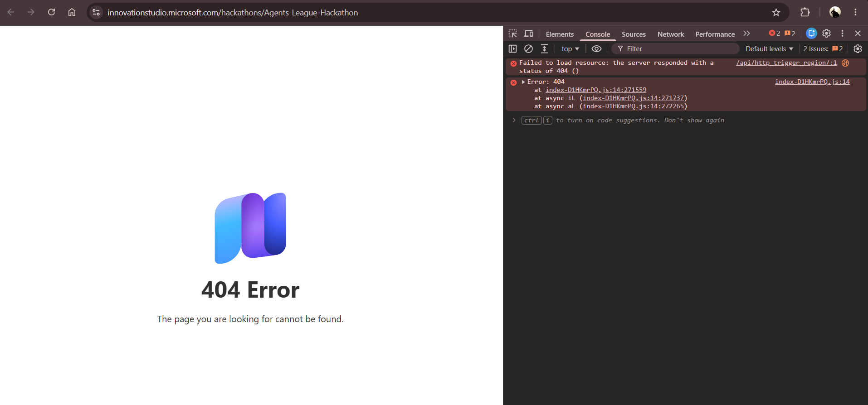Show the console sidebar
Viewport: 868px width, 405px height.
(513, 48)
